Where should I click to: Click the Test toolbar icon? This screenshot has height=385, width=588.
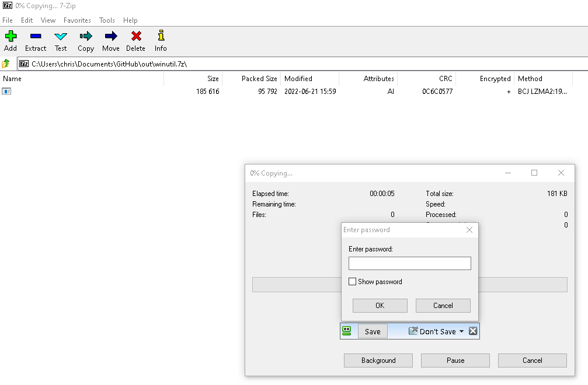point(60,36)
